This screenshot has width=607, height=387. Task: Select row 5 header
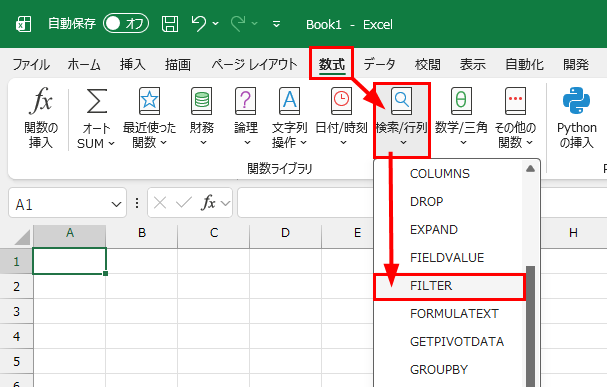click(x=16, y=361)
